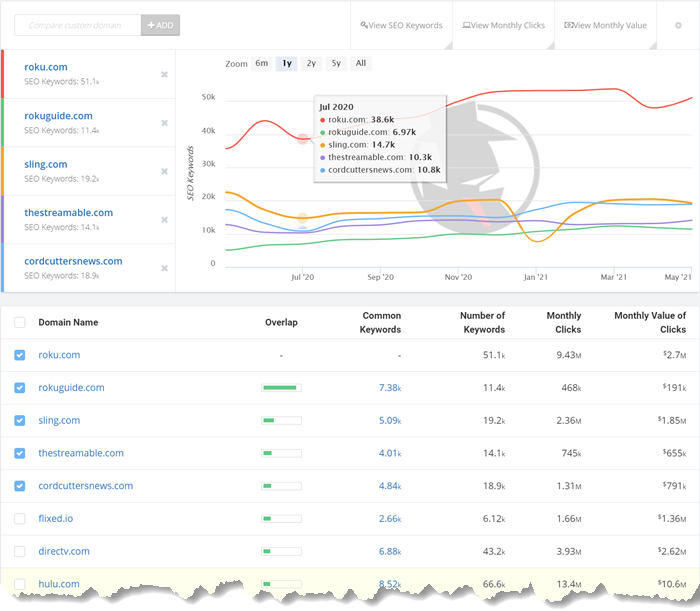Open sling.com common keywords 5.09k

point(390,420)
